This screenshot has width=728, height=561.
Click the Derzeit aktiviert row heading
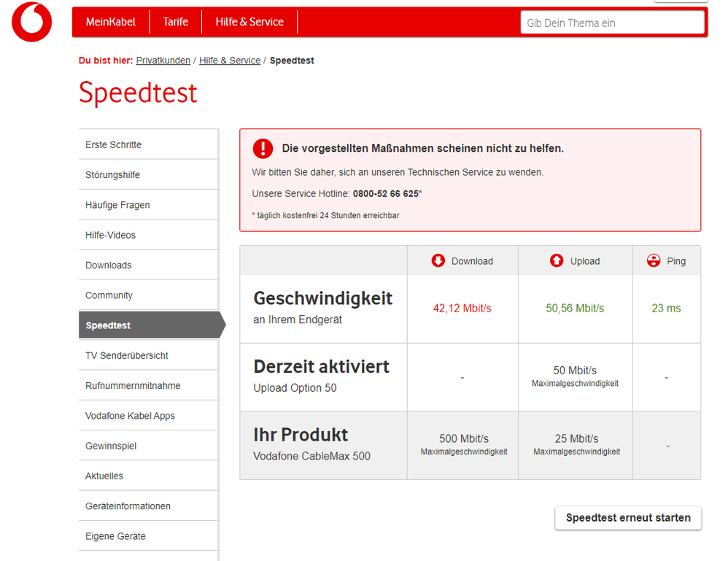point(321,367)
